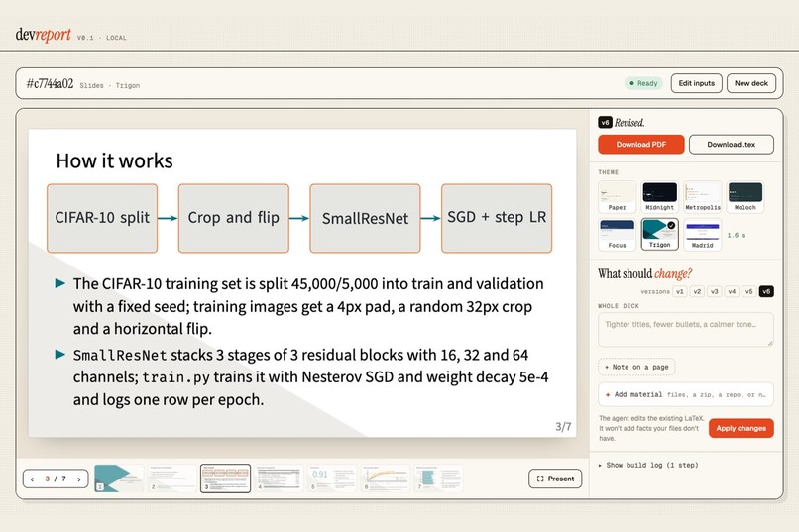Click the 1.6 s build time text
Screen dimensions: 799x532
(737, 235)
